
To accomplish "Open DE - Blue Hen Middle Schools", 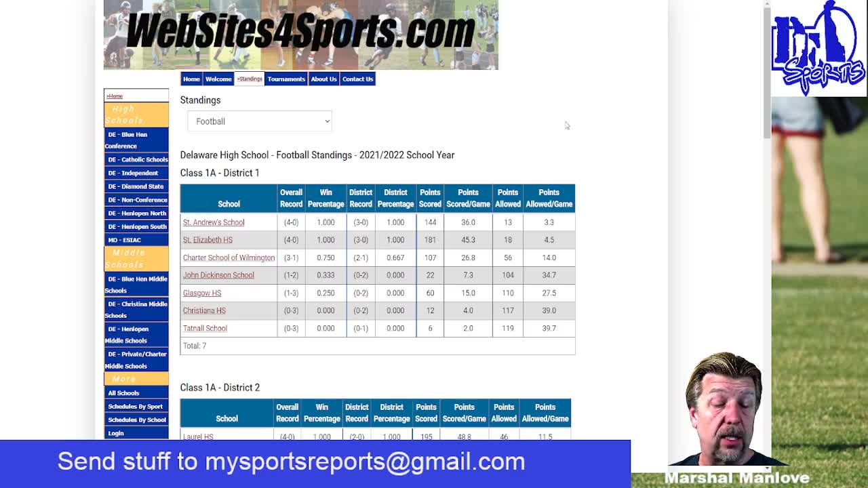I will coord(136,285).
